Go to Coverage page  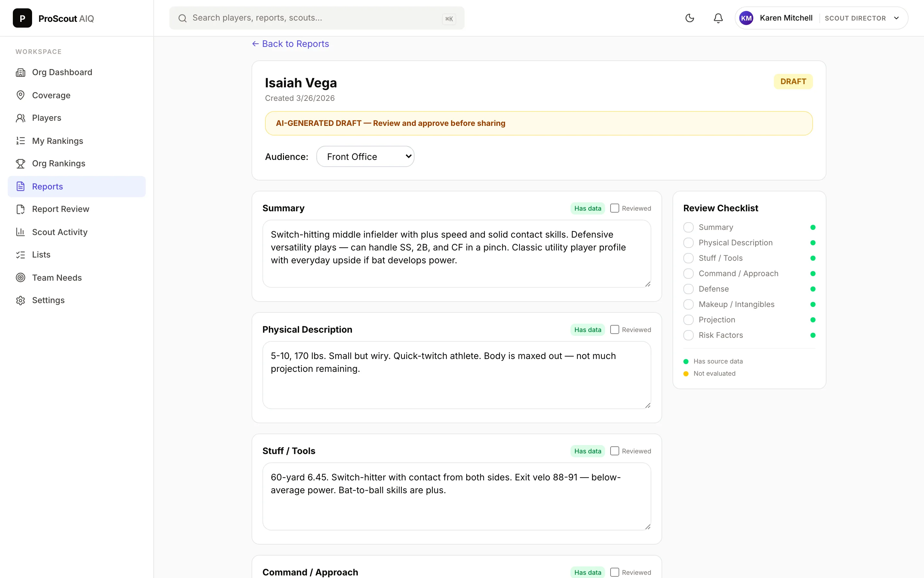click(x=76, y=95)
